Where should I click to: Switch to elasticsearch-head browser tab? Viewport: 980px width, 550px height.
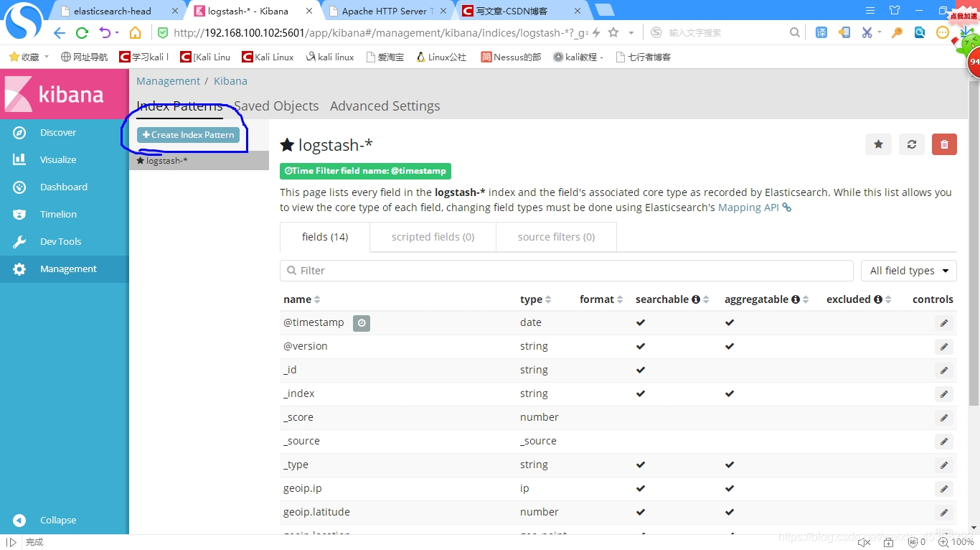coord(118,11)
